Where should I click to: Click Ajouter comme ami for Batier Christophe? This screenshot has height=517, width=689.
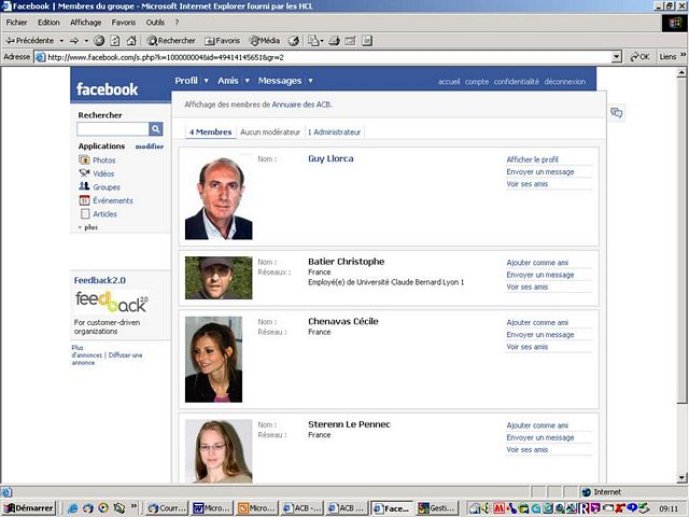tap(537, 263)
